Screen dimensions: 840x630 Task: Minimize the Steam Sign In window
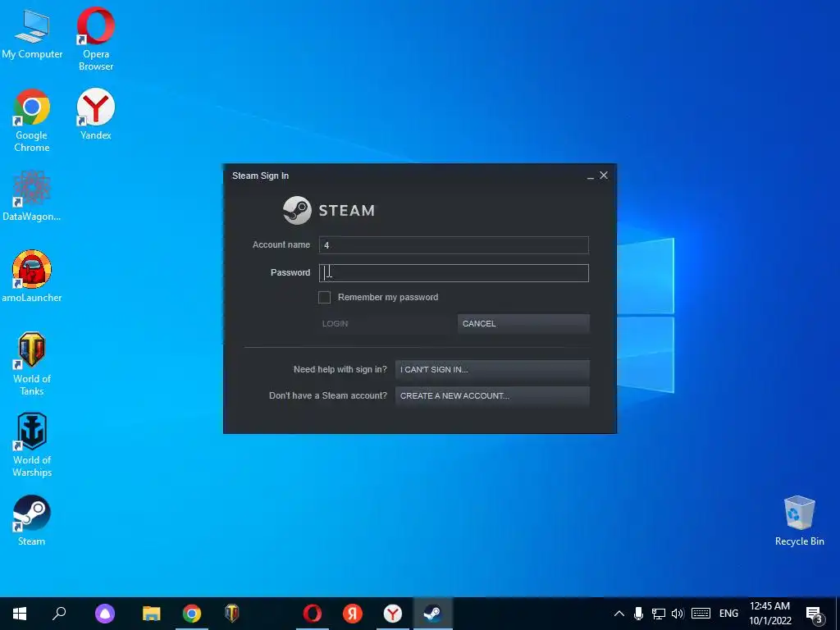click(x=591, y=176)
